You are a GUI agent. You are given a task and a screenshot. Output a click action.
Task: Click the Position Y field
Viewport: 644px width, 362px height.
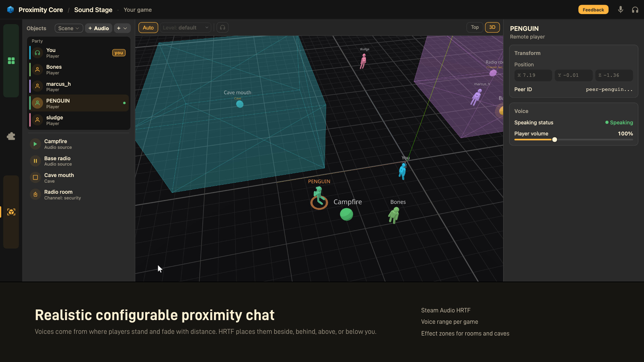[x=574, y=75]
